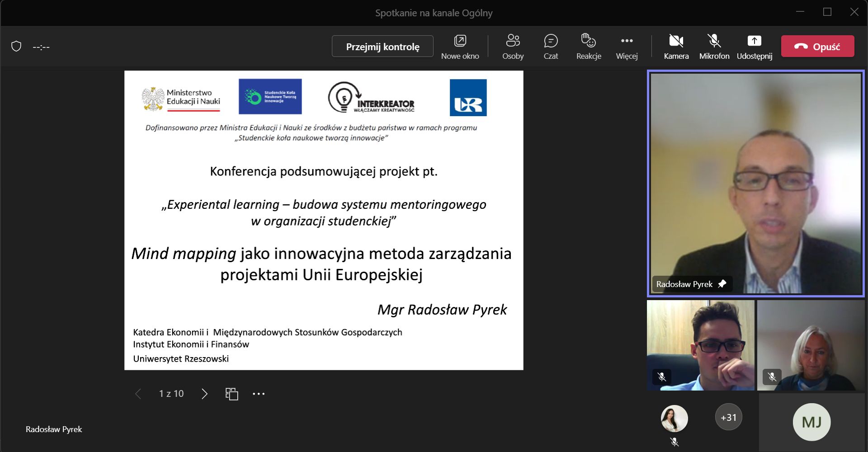Pop out meeting with Nowe okno
This screenshot has height=452, width=868.
click(460, 47)
